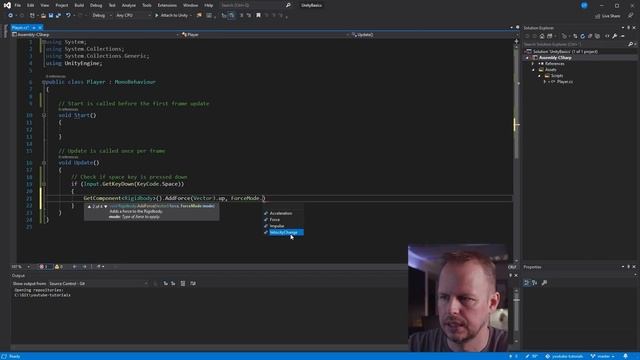Expand the References node
The image size is (640, 360).
[x=533, y=64]
